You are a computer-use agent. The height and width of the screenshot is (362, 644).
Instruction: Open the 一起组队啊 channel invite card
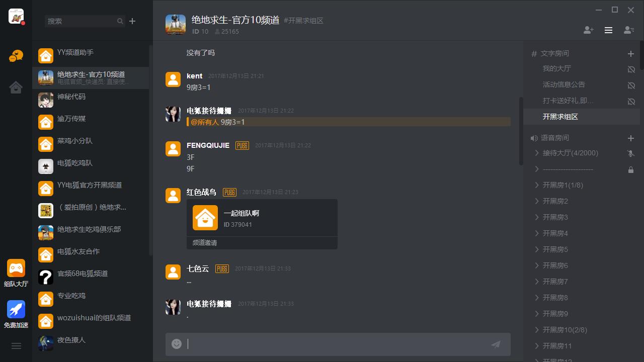pyautogui.click(x=262, y=224)
